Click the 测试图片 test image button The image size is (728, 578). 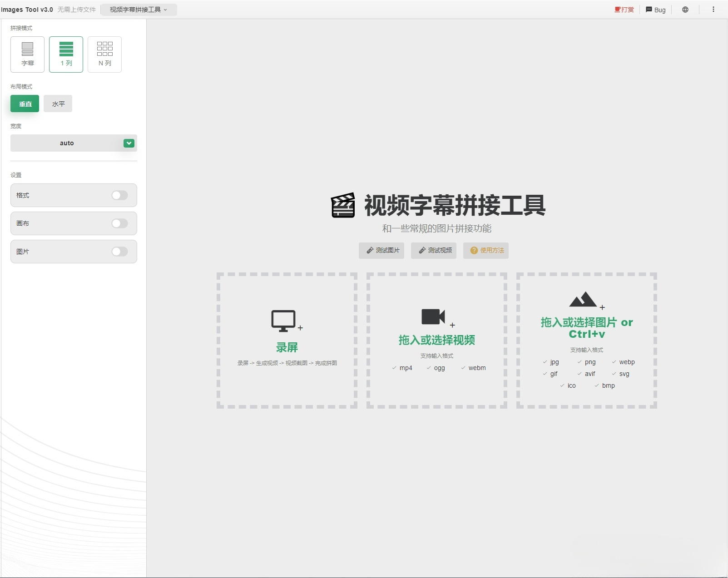tap(382, 250)
